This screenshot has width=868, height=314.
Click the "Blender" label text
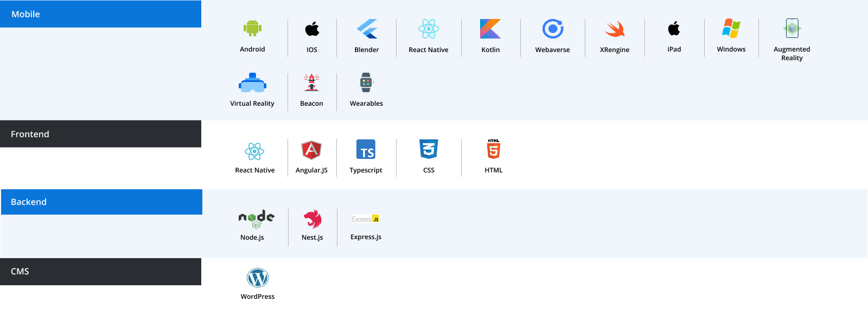(367, 50)
